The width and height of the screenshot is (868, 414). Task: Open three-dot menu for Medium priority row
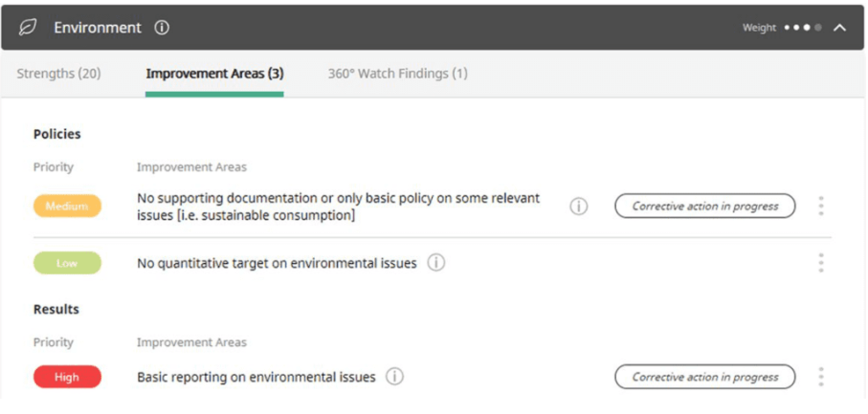tap(821, 207)
